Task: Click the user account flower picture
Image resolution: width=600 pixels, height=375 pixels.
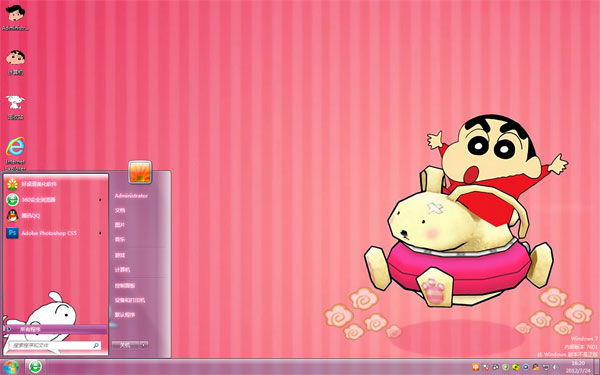Action: [140, 172]
